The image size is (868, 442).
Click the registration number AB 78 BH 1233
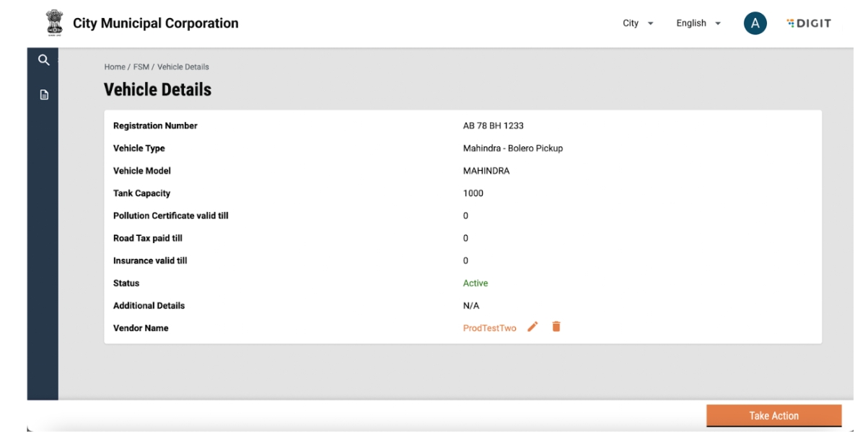click(493, 126)
